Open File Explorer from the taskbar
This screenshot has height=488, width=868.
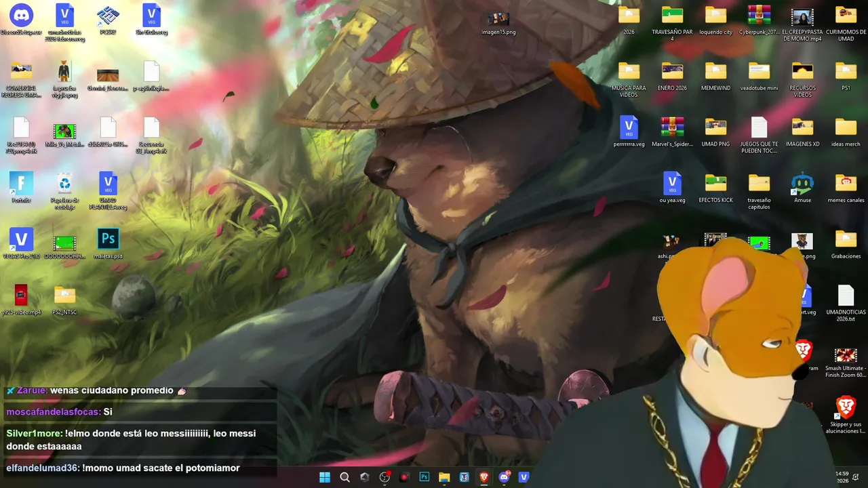(444, 477)
